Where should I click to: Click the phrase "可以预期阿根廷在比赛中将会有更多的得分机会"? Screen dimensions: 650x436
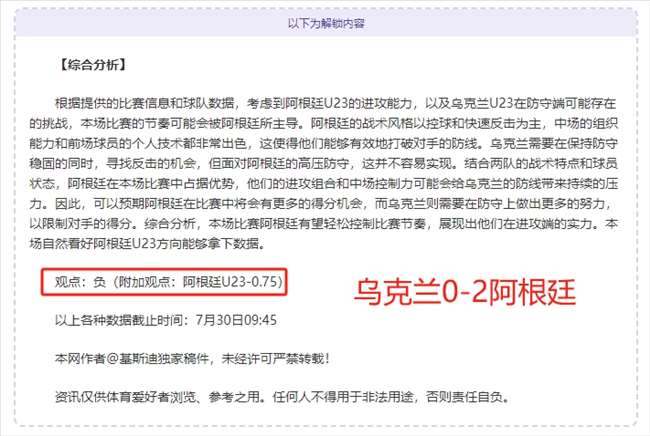[228, 203]
